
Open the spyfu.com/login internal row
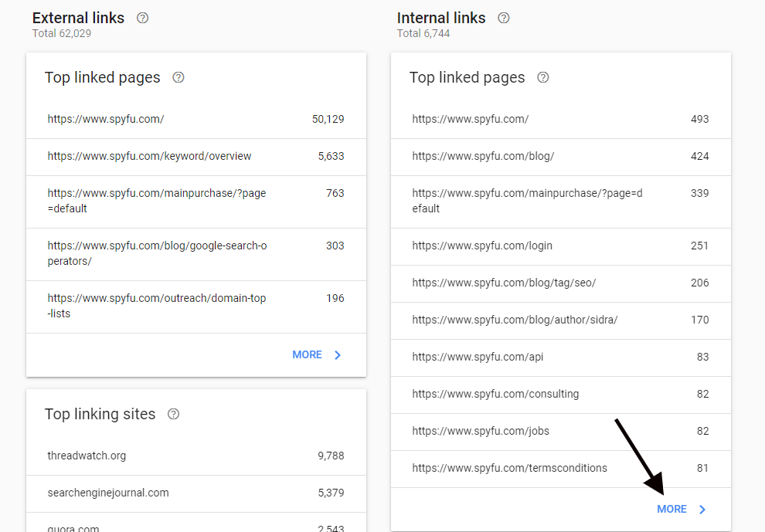point(482,246)
